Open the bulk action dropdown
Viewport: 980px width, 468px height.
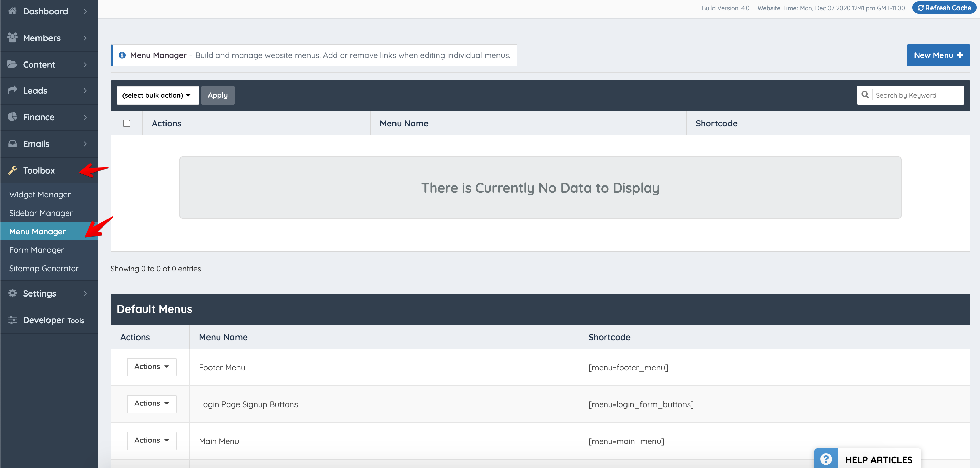[x=158, y=95]
